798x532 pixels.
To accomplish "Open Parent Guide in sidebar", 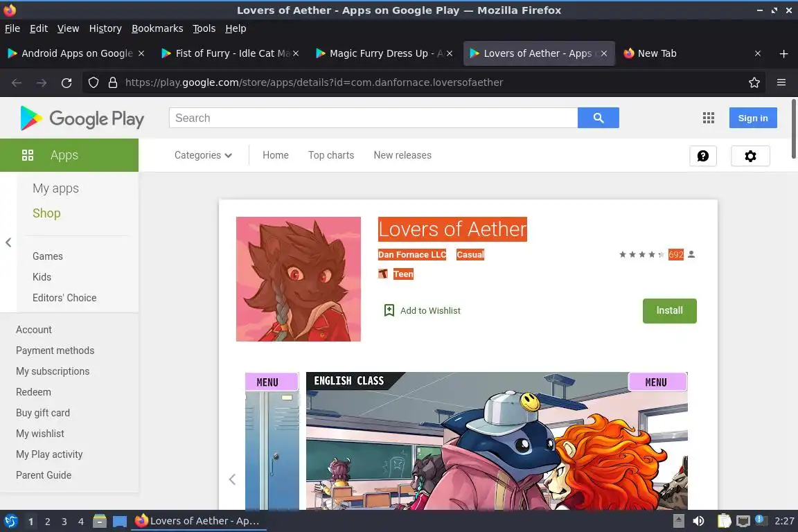I will (43, 475).
